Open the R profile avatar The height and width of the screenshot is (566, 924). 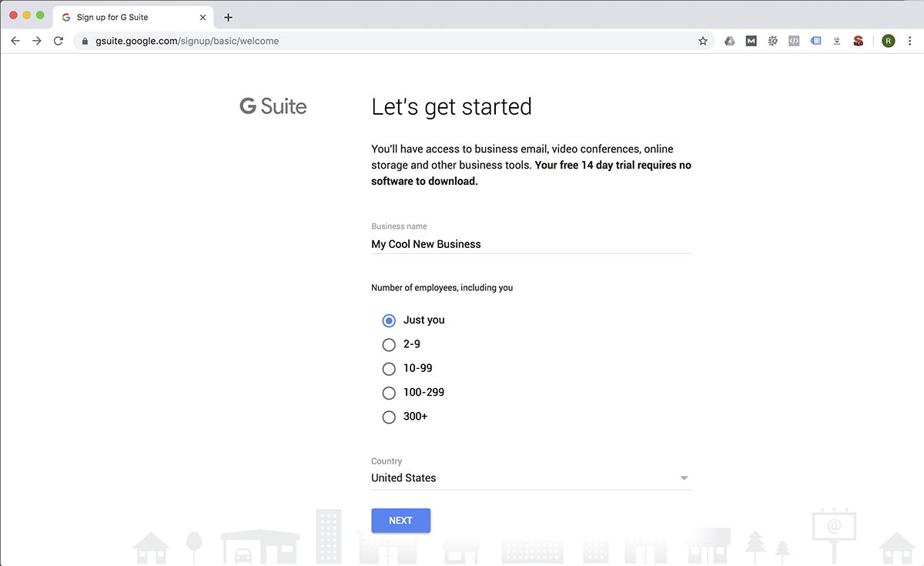pyautogui.click(x=888, y=41)
